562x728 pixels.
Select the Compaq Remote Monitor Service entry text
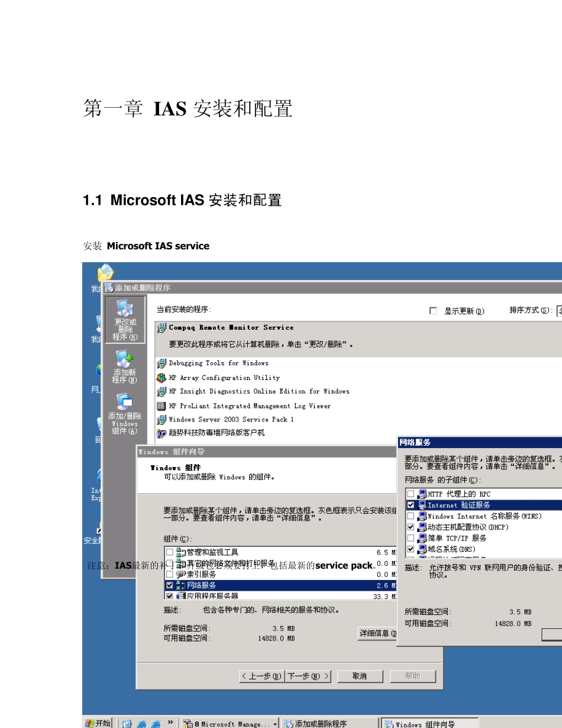point(231,327)
